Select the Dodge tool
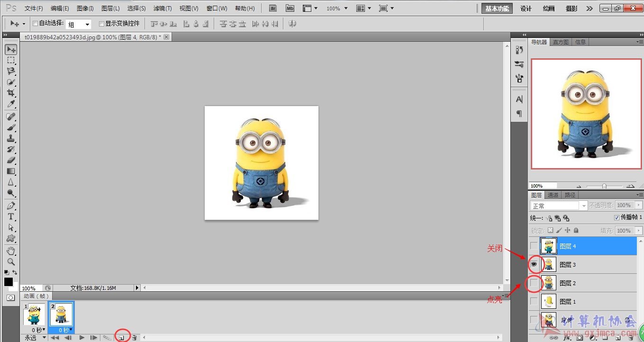 (11, 193)
